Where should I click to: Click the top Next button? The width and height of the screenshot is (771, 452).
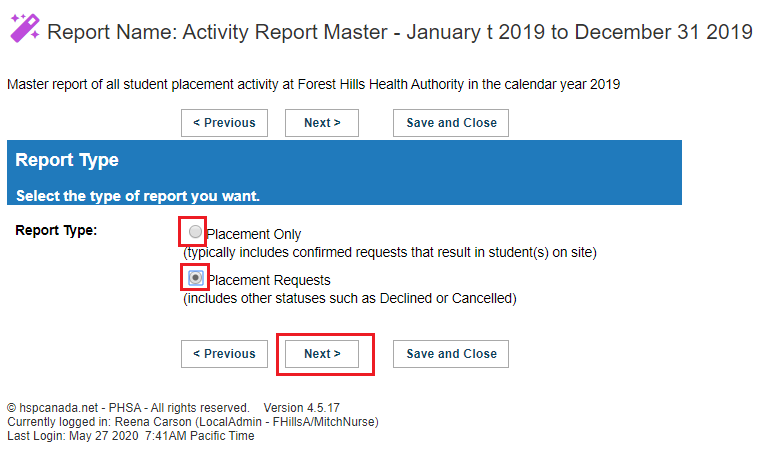coord(322,123)
